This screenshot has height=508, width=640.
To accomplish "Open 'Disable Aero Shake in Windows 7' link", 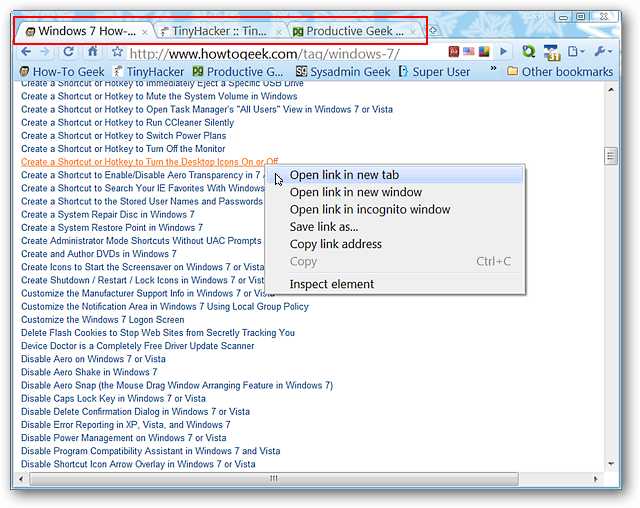I will [89, 372].
